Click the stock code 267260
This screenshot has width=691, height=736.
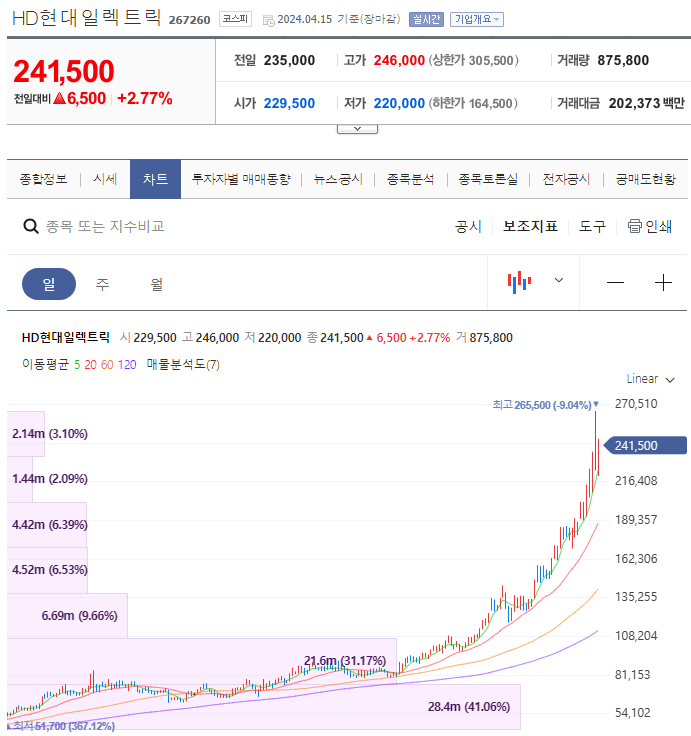click(x=189, y=20)
